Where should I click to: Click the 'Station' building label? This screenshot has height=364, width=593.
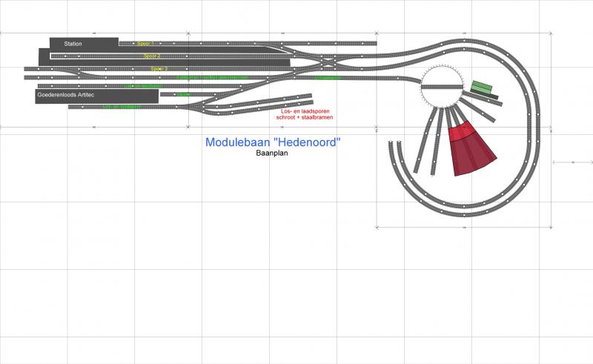73,44
